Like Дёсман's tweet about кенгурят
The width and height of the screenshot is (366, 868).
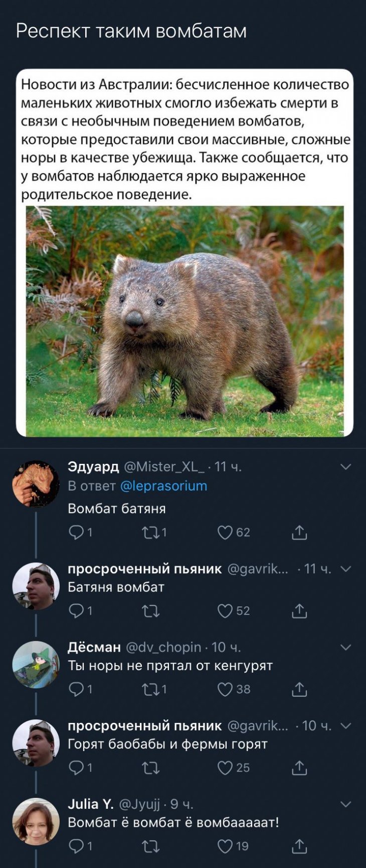(x=225, y=689)
